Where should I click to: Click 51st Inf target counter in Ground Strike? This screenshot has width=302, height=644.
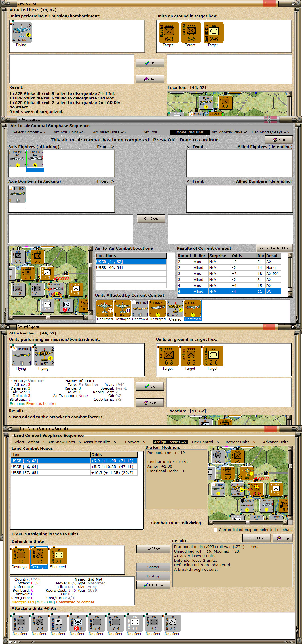click(x=169, y=33)
